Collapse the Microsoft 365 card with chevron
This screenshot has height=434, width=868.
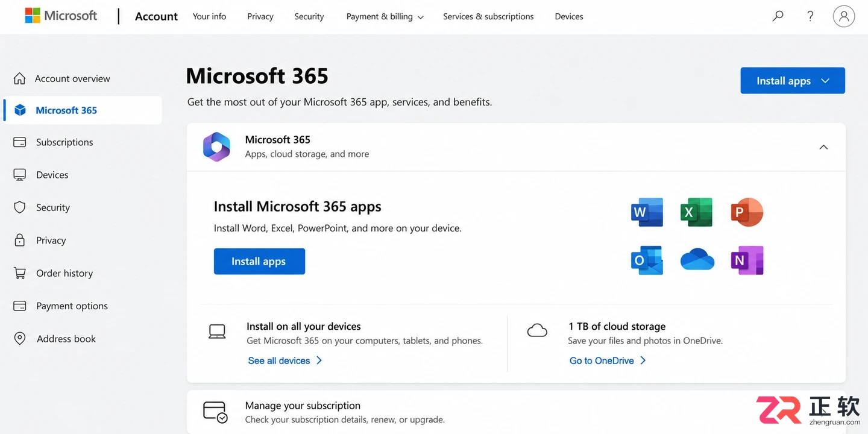pyautogui.click(x=823, y=147)
